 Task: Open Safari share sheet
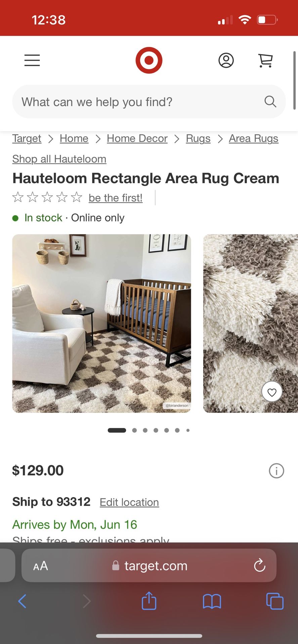coord(149,600)
